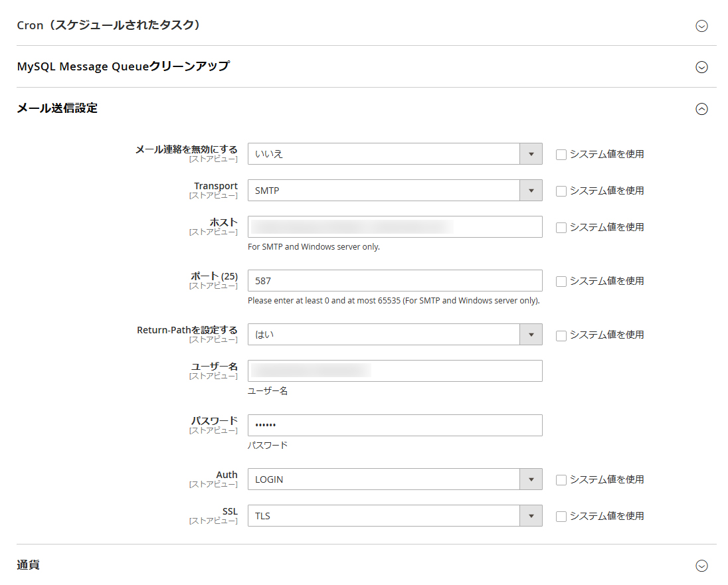Viewport: 728px width, 585px height.
Task: Check システム値を使用 for ポート
Action: point(561,282)
